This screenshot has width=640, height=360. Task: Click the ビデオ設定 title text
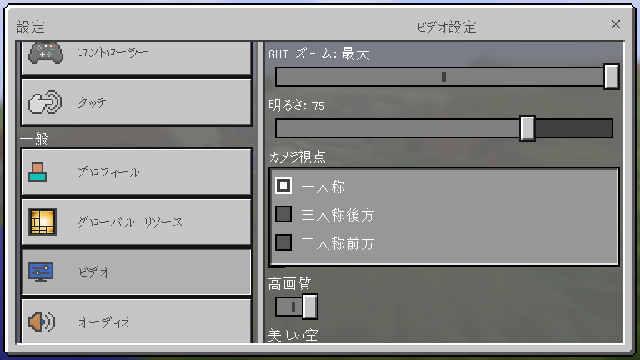click(447, 27)
